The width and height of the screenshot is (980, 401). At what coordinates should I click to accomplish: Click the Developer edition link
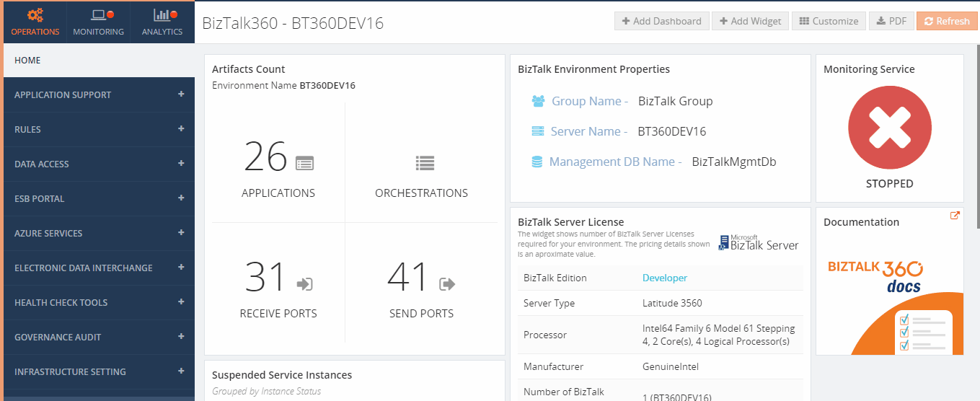pos(665,278)
